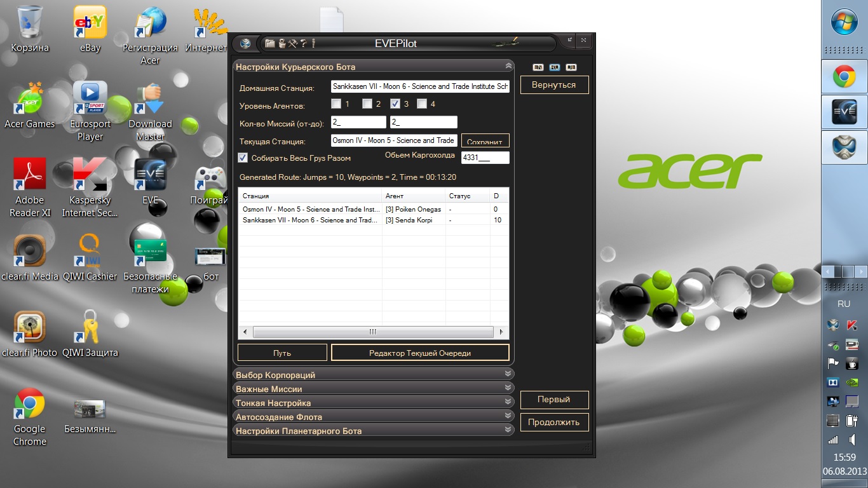Open Редактор Текущей Очереди
868x488 pixels.
point(420,353)
